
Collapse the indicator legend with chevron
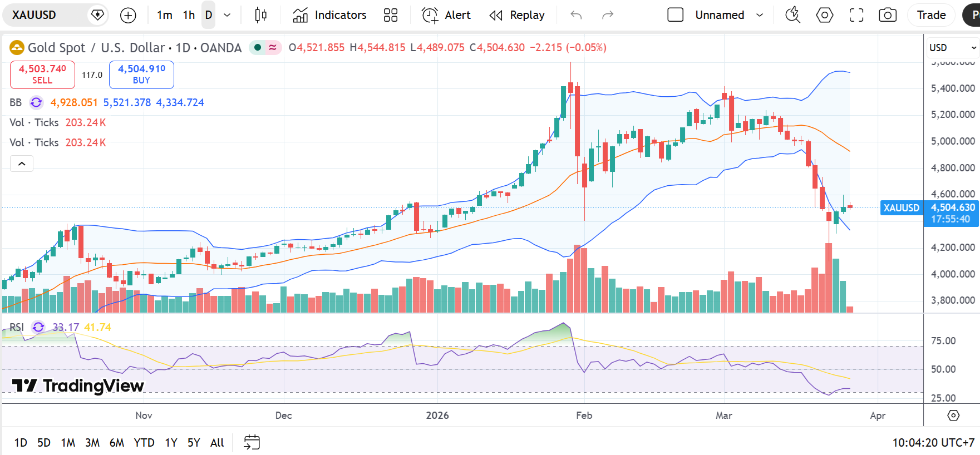pyautogui.click(x=22, y=164)
